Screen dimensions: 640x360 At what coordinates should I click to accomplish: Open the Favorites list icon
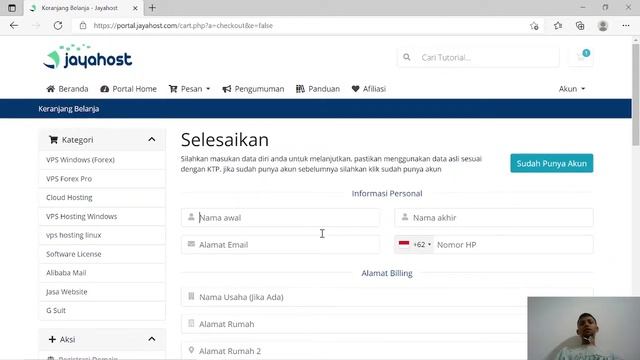pyautogui.click(x=558, y=26)
